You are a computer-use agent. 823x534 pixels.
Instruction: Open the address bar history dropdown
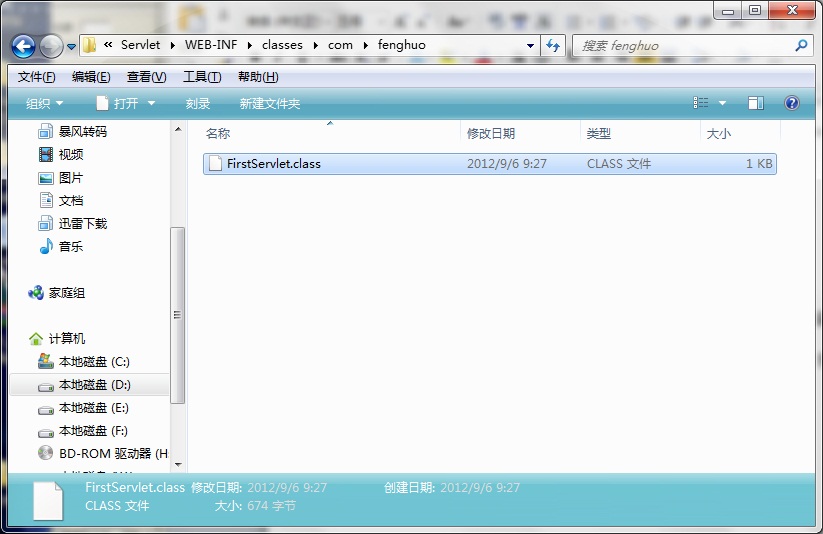531,46
